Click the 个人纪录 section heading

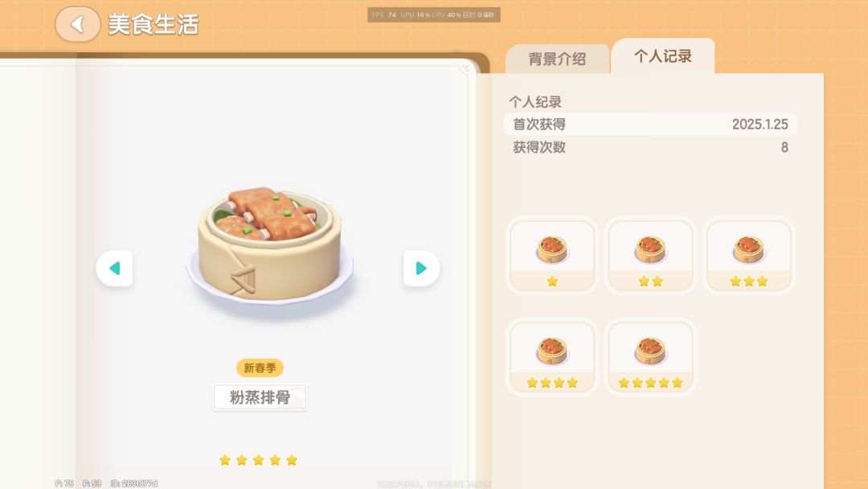(535, 102)
